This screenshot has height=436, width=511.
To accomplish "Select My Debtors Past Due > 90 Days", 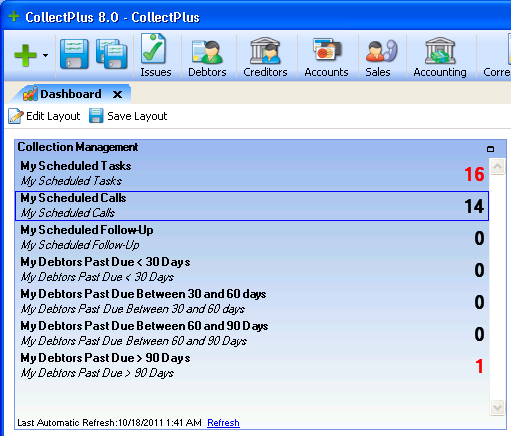I will tap(252, 365).
